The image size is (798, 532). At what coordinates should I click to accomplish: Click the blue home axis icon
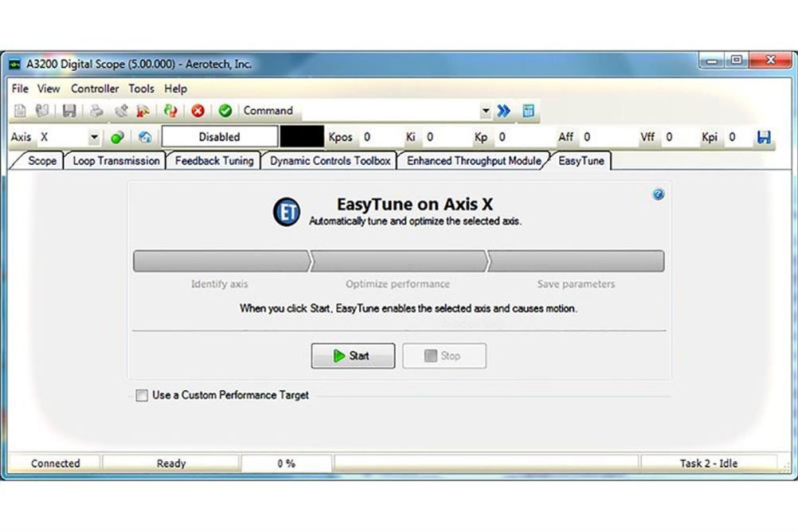click(145, 137)
